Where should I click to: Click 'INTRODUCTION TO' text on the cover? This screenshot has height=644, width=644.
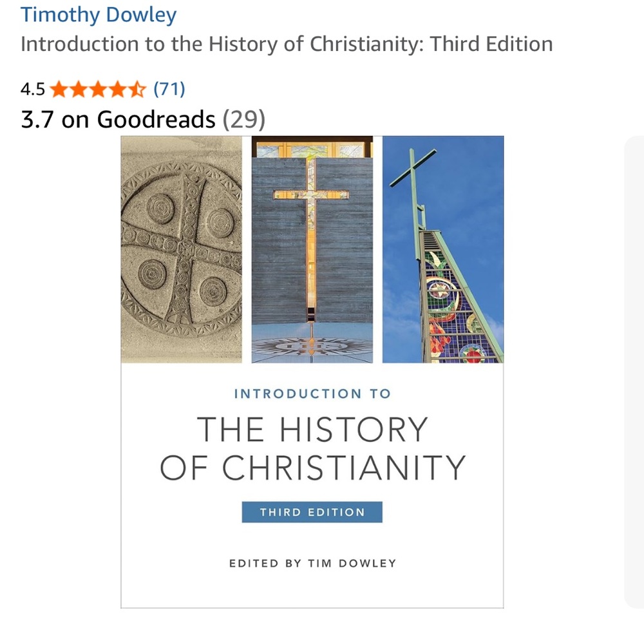coord(312,393)
